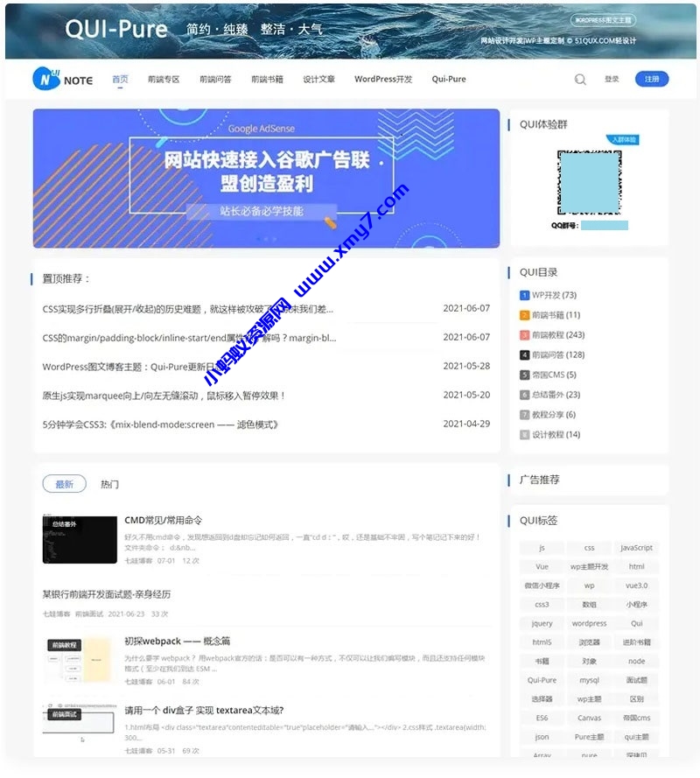
Task: Switch to the 热门 tab
Action: [110, 482]
